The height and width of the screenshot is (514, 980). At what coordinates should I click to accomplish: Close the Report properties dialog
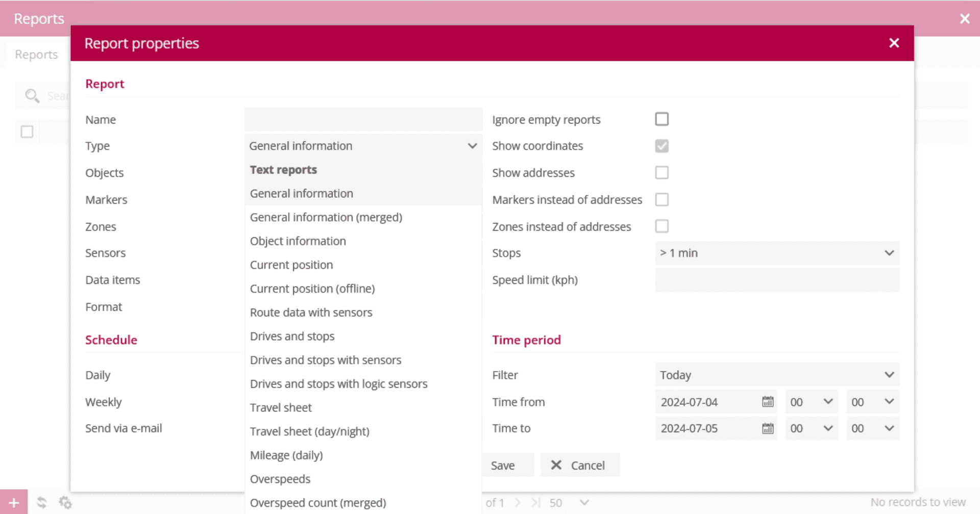tap(894, 43)
